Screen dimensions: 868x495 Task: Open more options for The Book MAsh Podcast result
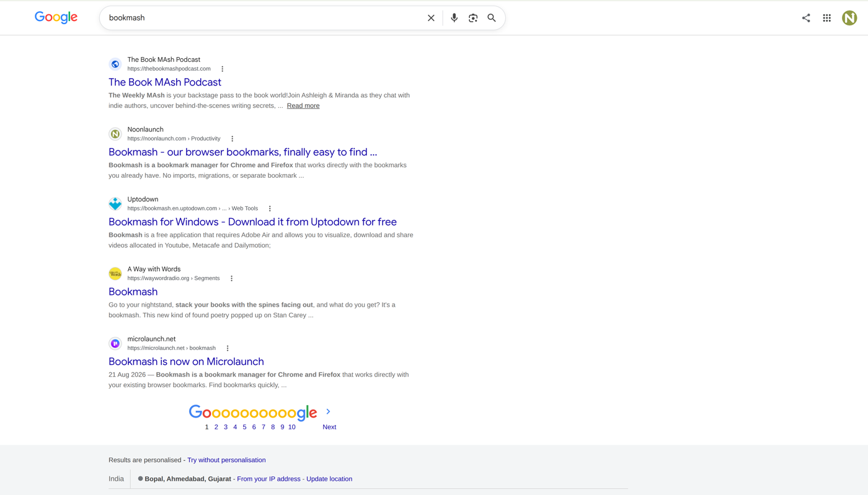pos(223,69)
